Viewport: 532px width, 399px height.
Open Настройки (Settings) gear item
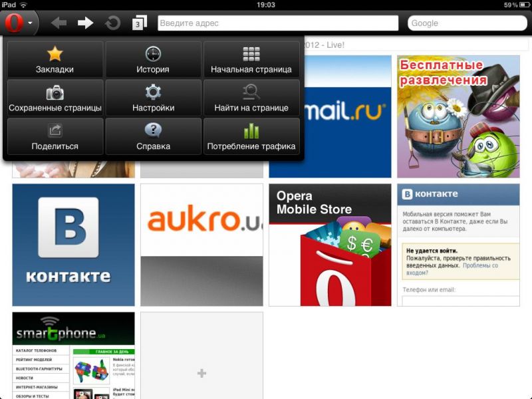click(153, 98)
